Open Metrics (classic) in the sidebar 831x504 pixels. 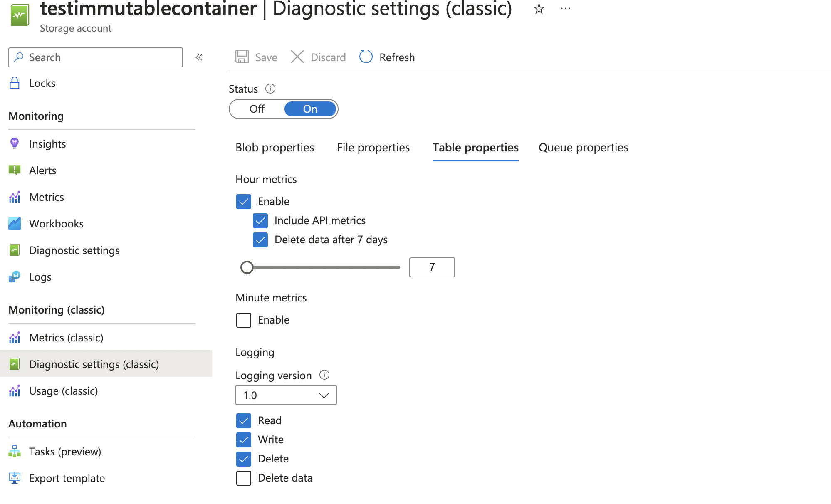66,337
